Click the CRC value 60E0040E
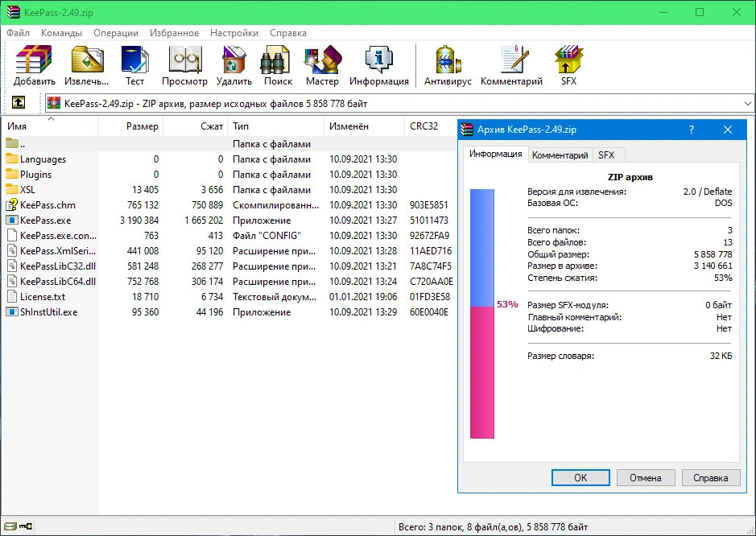The height and width of the screenshot is (536, 756). tap(429, 312)
